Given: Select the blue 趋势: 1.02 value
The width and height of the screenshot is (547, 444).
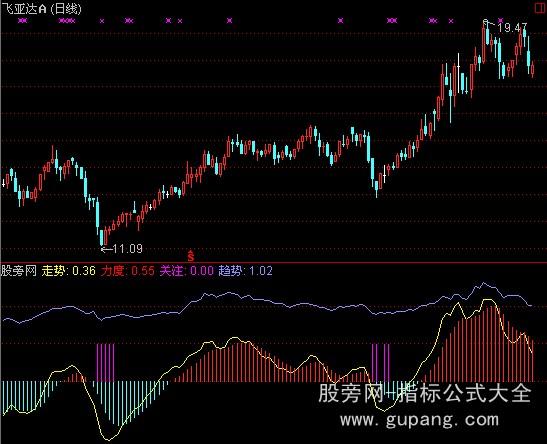Looking at the screenshot, I should (246, 271).
